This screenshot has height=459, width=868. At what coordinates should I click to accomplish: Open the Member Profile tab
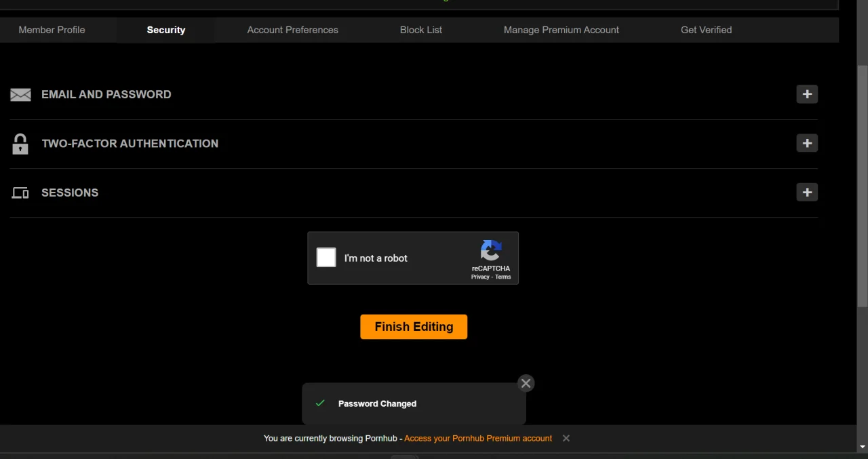pyautogui.click(x=52, y=30)
